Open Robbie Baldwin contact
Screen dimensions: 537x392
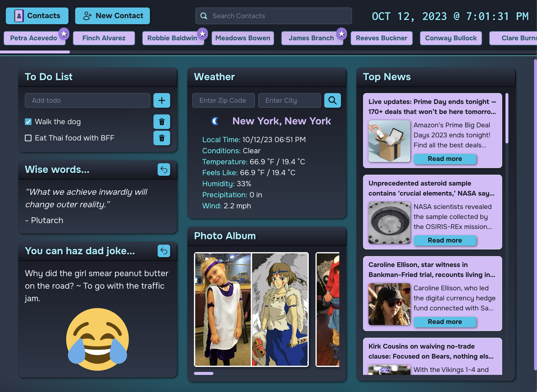coord(173,38)
